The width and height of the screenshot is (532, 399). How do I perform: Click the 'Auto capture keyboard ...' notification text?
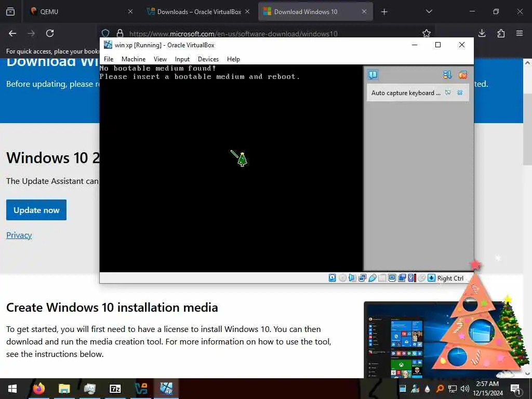point(406,93)
